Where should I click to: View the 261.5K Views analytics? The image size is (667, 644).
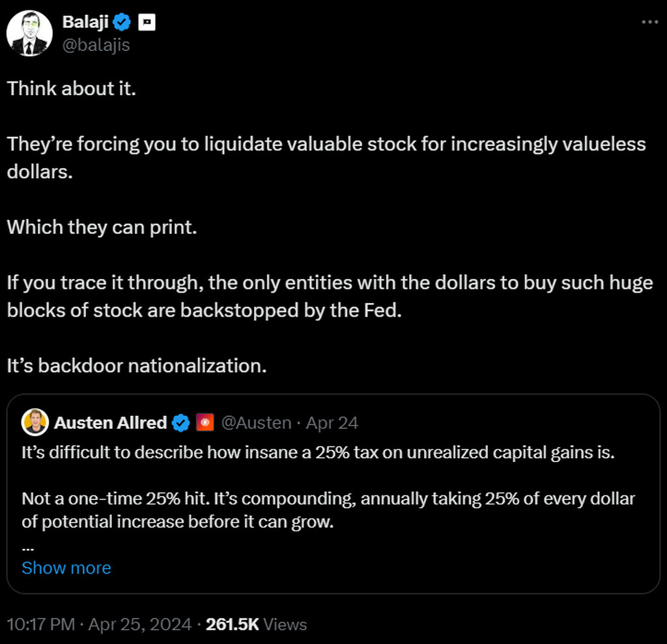pyautogui.click(x=256, y=624)
